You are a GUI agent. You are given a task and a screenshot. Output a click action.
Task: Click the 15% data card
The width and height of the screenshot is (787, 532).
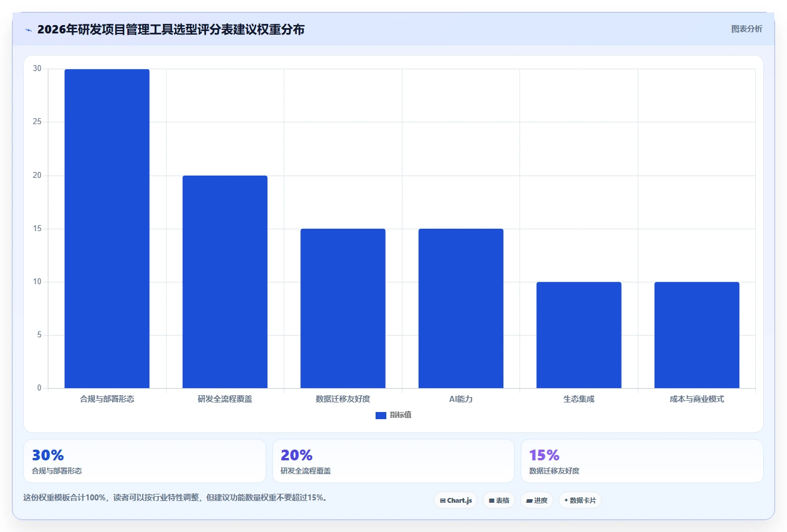642,461
